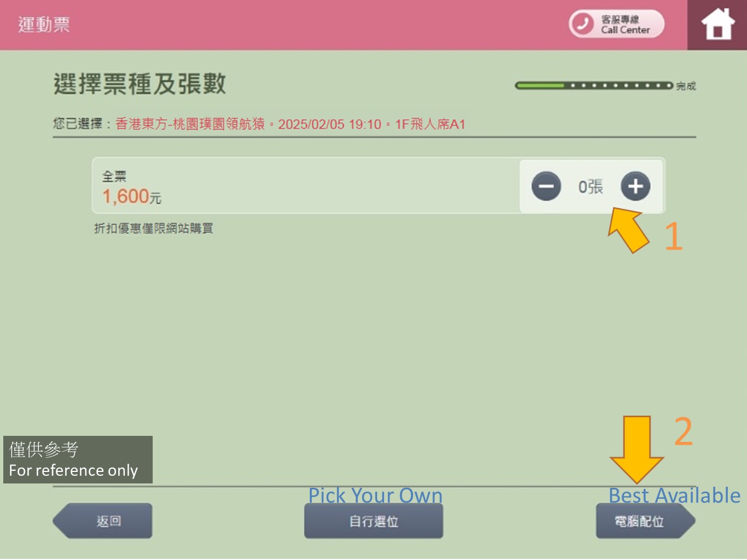Click the 0張 ticket quantity display

coord(590,187)
